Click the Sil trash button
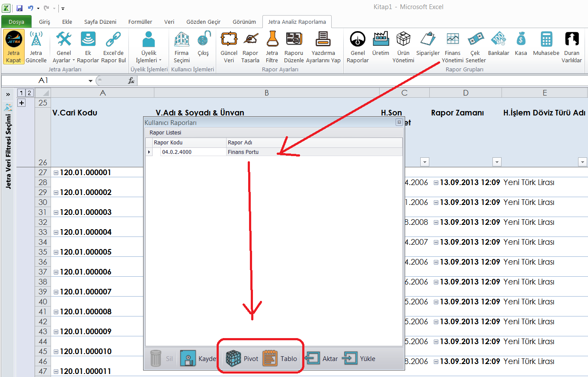This screenshot has height=377, width=588. (161, 358)
